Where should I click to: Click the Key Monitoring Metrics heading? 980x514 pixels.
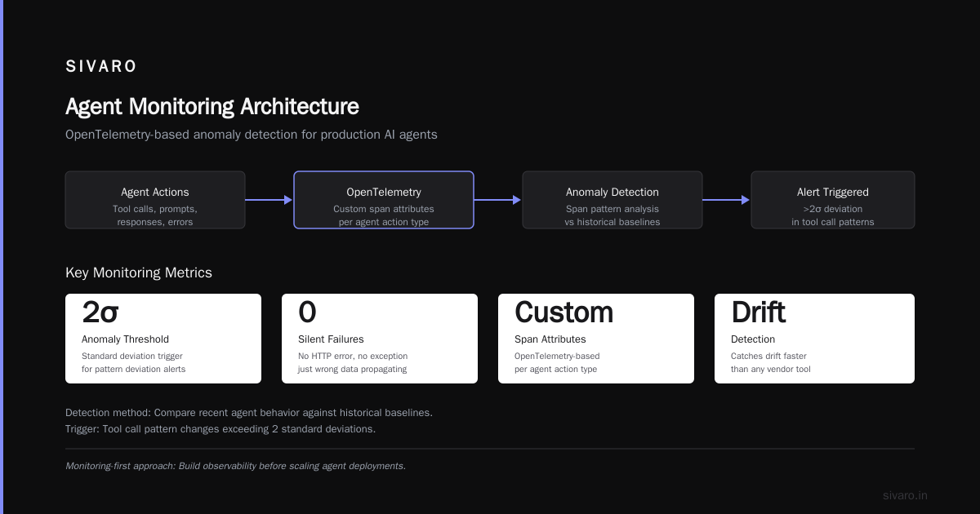point(139,273)
